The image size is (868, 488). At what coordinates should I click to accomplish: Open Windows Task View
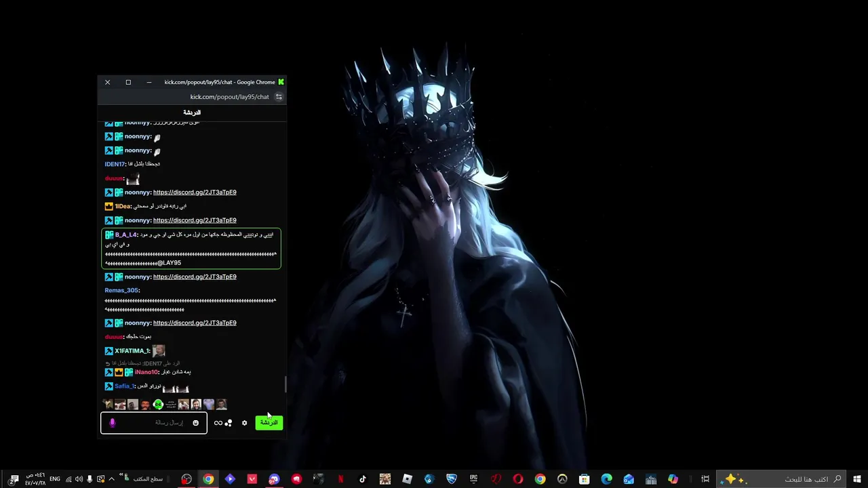(705, 479)
